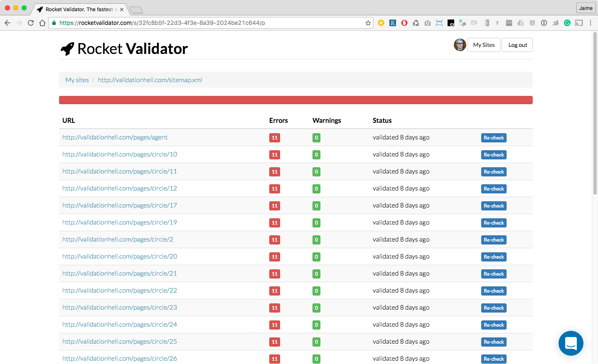Open the user avatar profile picture
The image size is (598, 364).
(x=460, y=45)
